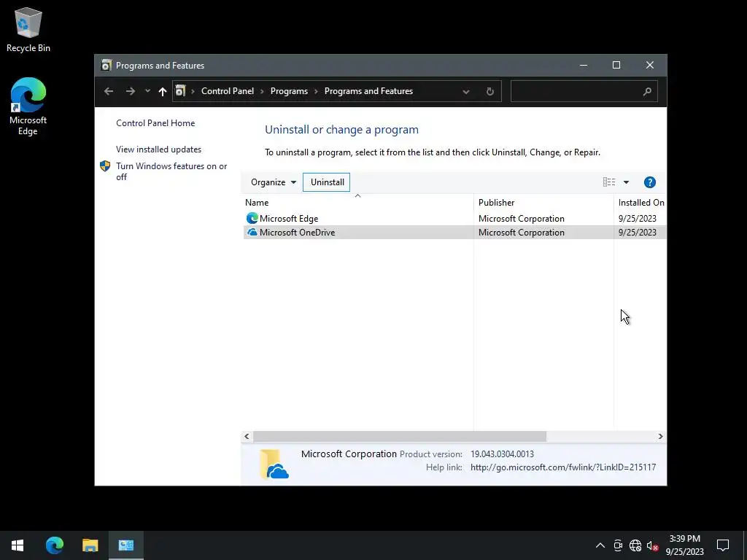Screen dimensions: 747x560
Task: Open the taskbar clock showing 3:39 PM
Action: tap(684, 545)
